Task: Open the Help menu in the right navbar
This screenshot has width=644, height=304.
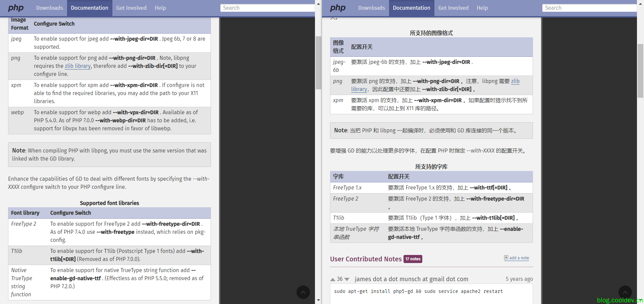Action: tap(482, 8)
